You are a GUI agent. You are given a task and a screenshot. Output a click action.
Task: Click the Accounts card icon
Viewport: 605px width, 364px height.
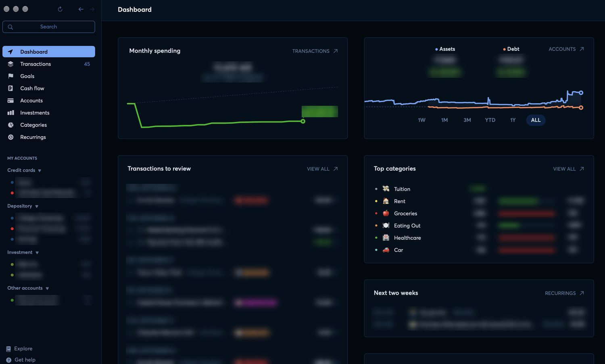pos(10,100)
